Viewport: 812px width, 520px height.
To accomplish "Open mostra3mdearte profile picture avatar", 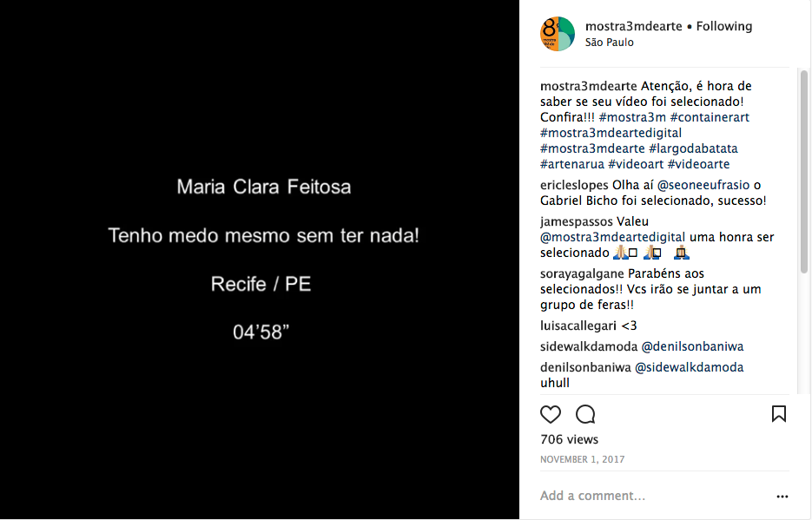I will (x=558, y=34).
